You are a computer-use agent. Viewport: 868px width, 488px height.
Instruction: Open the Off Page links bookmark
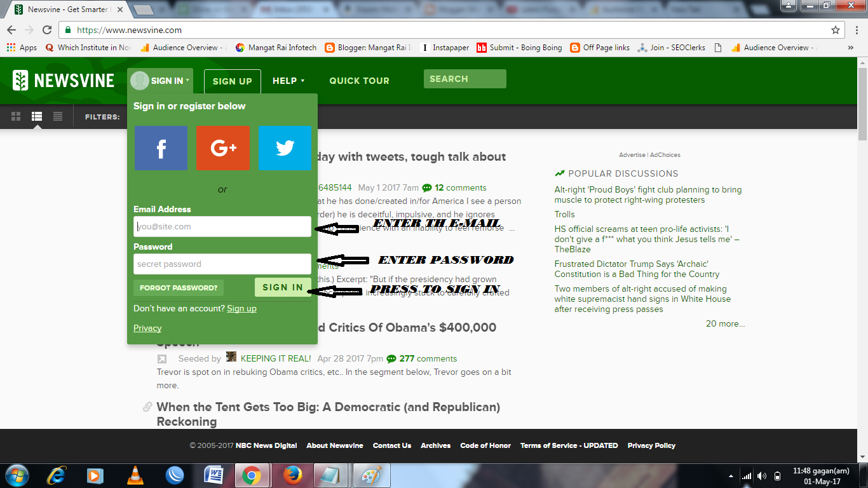pyautogui.click(x=600, y=48)
